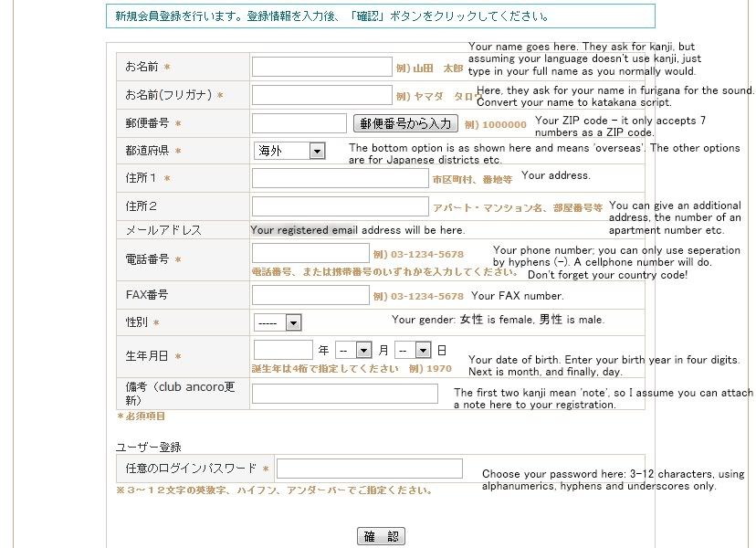The image size is (756, 548).
Task: Click the birth year field before 年
Action: point(283,350)
